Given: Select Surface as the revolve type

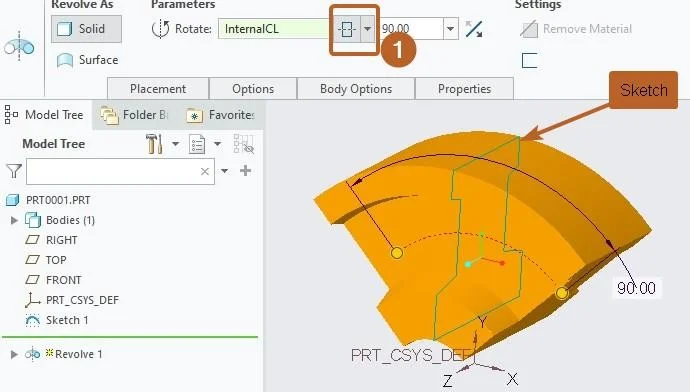Looking at the screenshot, I should 88,60.
